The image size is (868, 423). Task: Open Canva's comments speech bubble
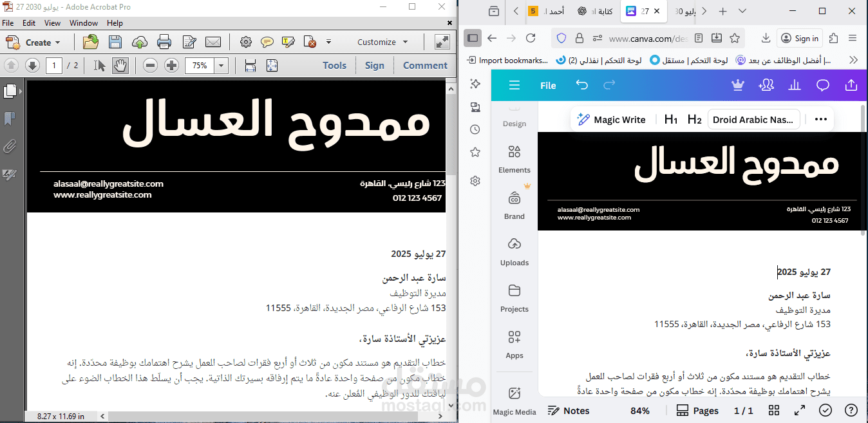pyautogui.click(x=823, y=85)
